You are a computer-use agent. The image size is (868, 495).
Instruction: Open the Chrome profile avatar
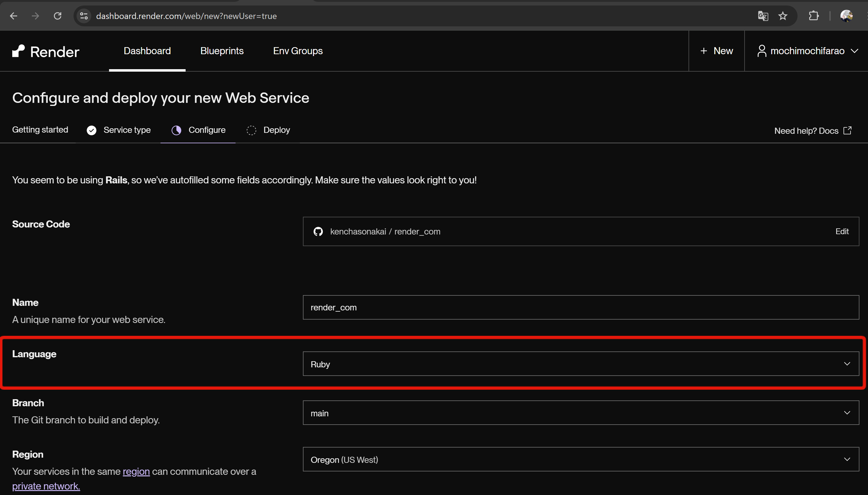tap(846, 16)
